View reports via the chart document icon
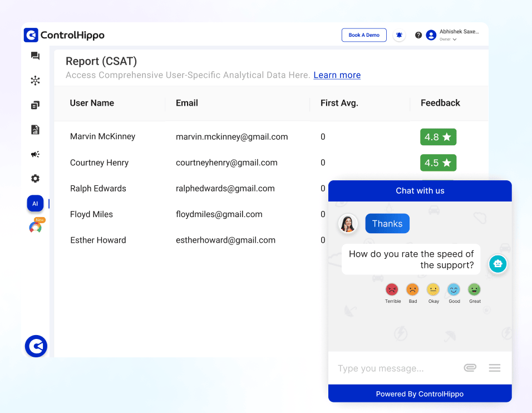This screenshot has height=413, width=532. point(35,129)
